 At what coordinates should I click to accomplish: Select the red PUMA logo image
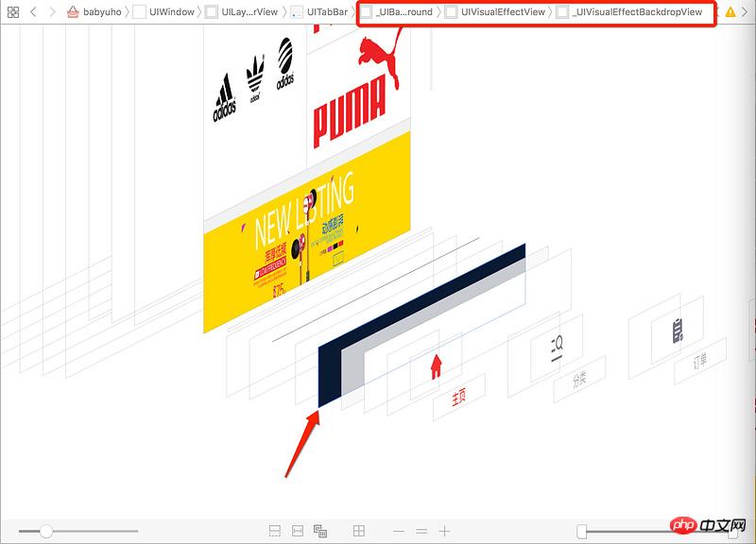tap(358, 88)
